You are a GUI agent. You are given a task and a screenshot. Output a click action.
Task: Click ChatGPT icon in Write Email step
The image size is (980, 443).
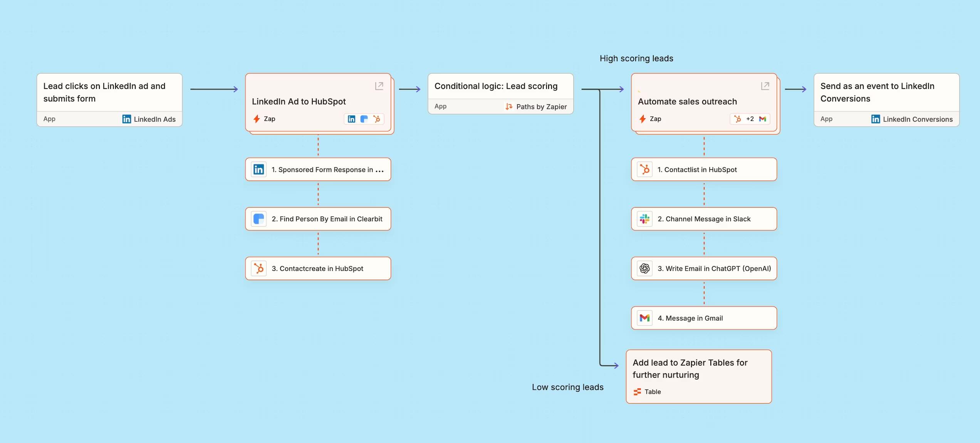645,268
